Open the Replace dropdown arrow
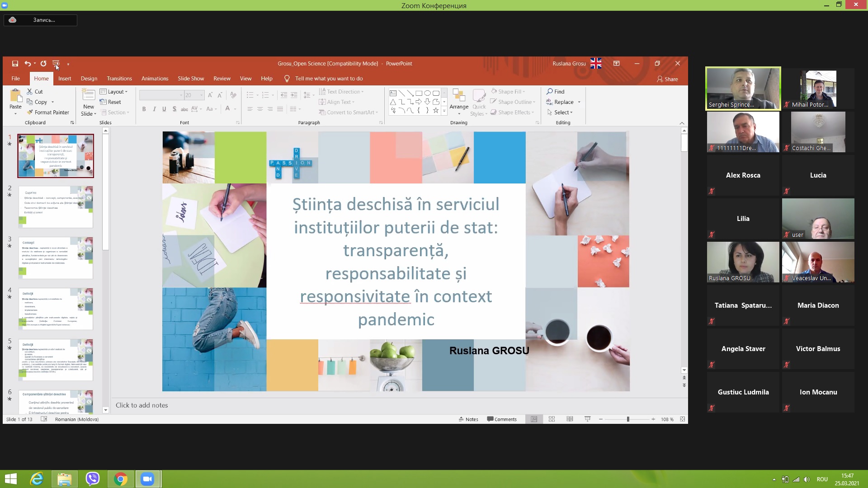Screen dimensions: 868x488 pos(579,102)
